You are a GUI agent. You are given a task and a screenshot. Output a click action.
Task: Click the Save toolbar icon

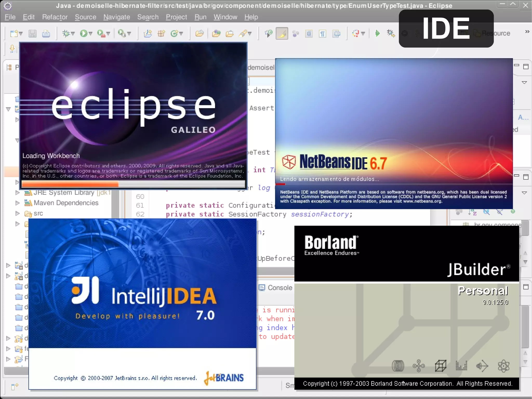click(32, 34)
